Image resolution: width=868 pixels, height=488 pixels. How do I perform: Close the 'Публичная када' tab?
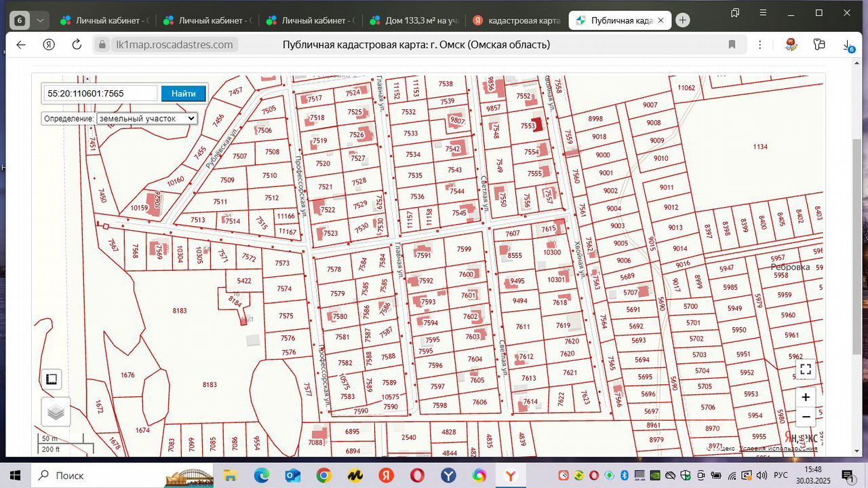click(x=661, y=20)
